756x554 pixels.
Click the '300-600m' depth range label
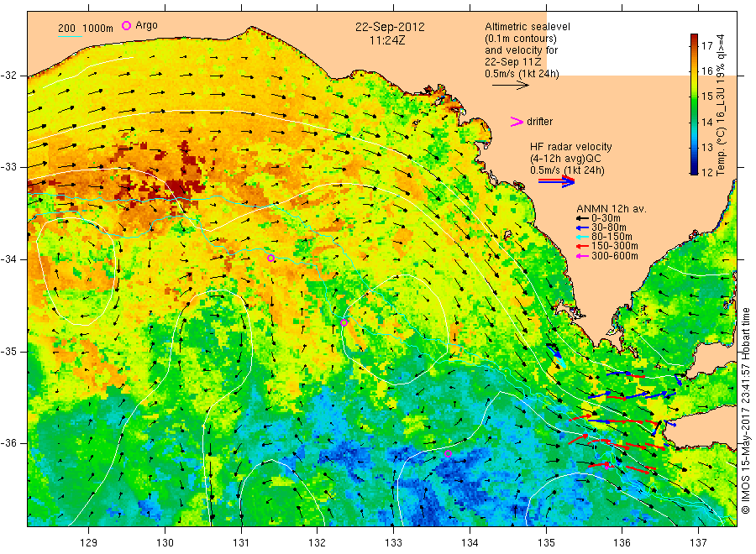(x=615, y=256)
